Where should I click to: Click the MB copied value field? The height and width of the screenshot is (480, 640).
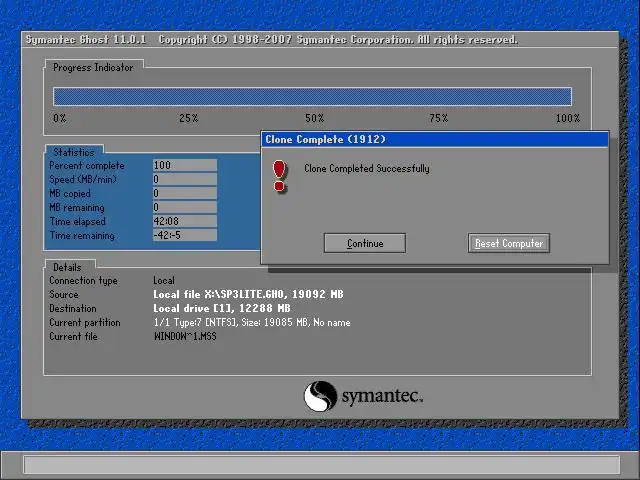pos(184,193)
